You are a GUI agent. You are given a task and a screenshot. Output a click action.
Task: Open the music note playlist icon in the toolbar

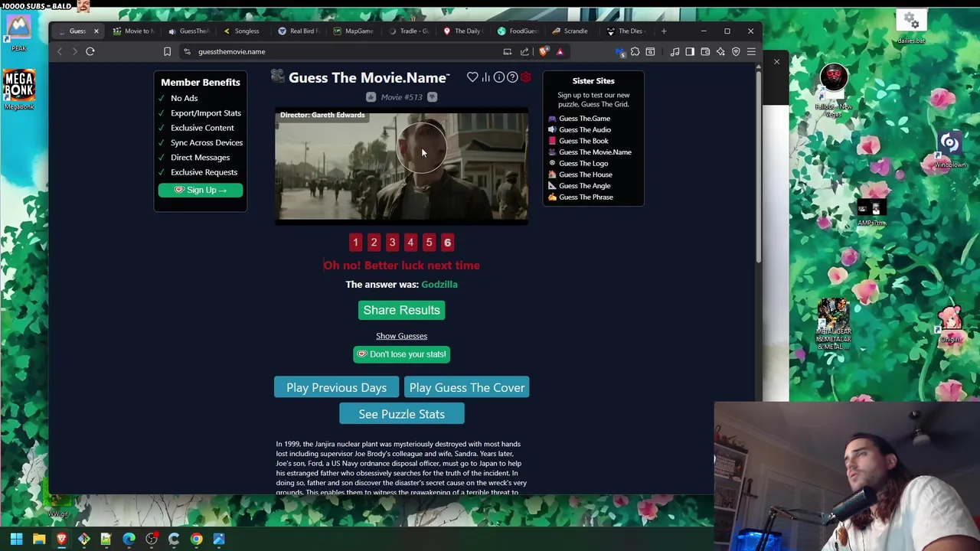point(675,51)
